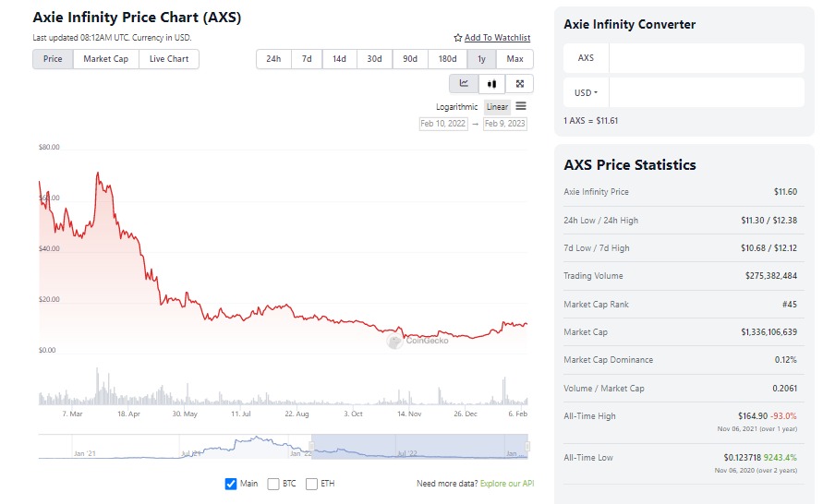The image size is (823, 504).
Task: Choose the 7d time range
Action: pos(307,59)
